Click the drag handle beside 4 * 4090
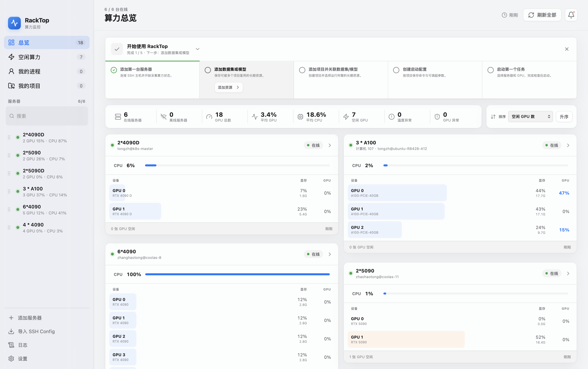 point(9,227)
